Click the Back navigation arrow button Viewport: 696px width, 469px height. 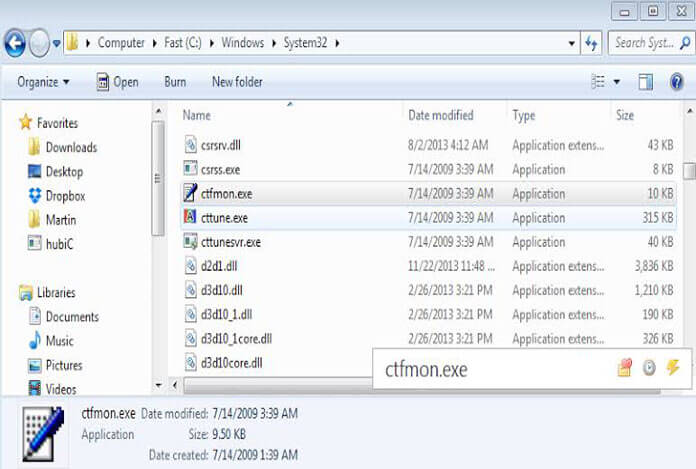[15, 43]
